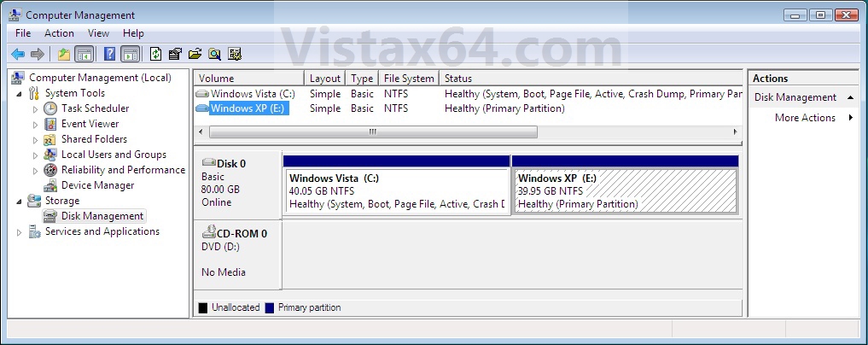868x345 pixels.
Task: Sort by the Type column header
Action: 362,78
